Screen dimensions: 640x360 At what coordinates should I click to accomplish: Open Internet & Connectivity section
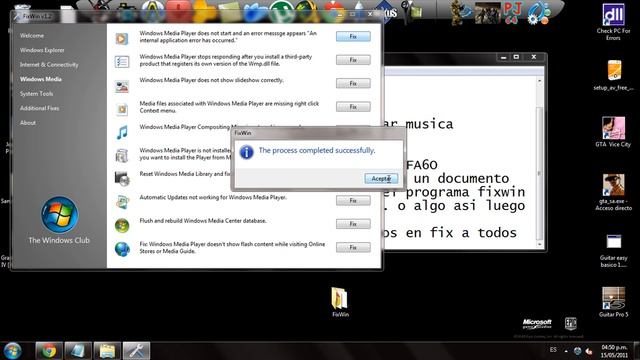(x=49, y=64)
